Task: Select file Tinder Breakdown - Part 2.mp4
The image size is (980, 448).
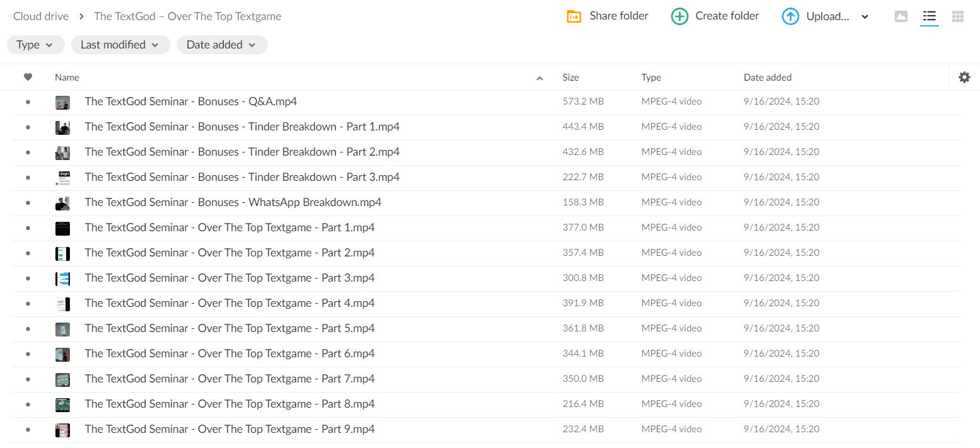Action: pos(242,152)
